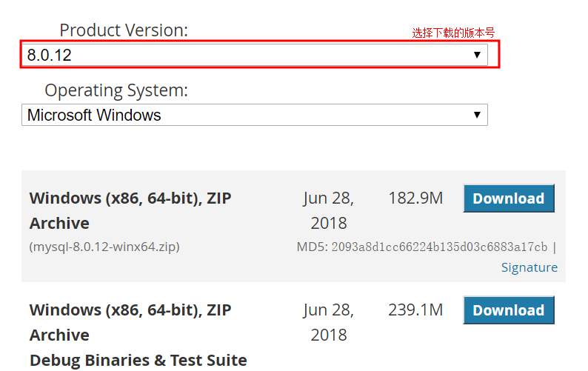Image resolution: width=588 pixels, height=371 pixels.
Task: Click the second entry's Windows (x86, 64-bit) heading
Action: pyautogui.click(x=130, y=310)
